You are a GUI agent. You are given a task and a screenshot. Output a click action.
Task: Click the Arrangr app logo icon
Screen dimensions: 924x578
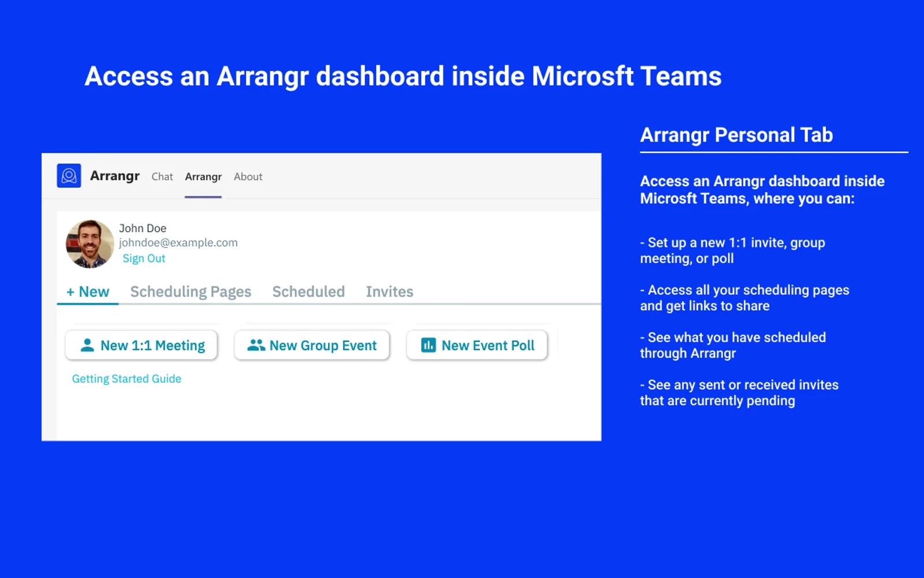click(69, 176)
